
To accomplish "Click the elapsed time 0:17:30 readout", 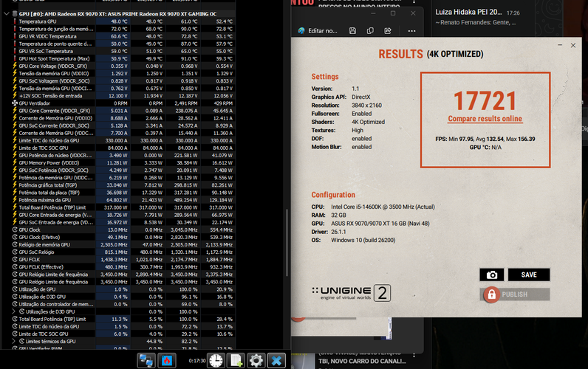I will [197, 361].
